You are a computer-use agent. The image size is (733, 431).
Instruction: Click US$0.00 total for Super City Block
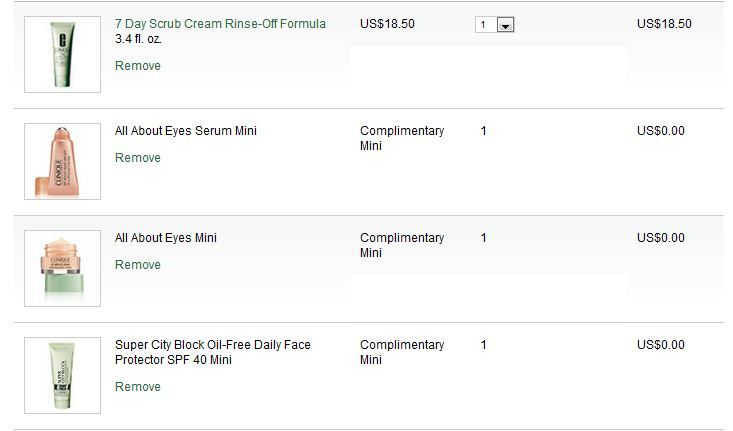pos(661,345)
